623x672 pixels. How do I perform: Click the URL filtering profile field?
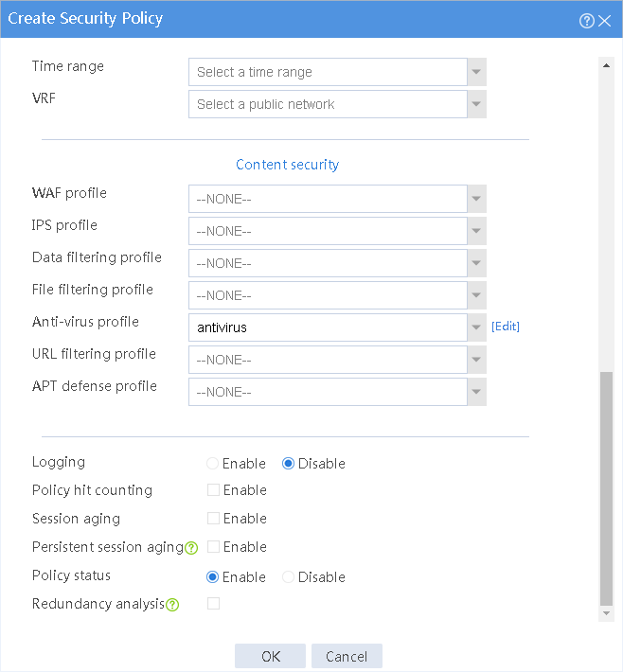tap(337, 360)
